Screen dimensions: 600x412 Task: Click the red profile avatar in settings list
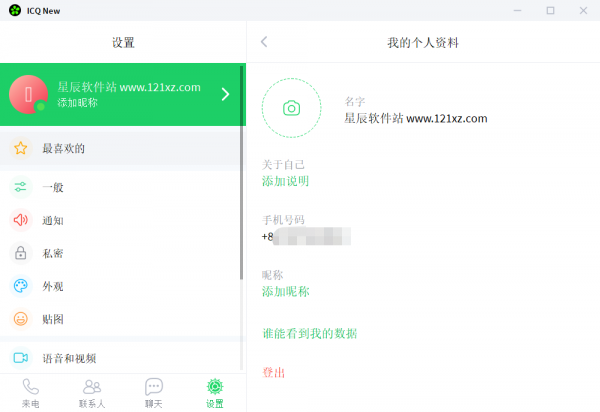(x=28, y=94)
